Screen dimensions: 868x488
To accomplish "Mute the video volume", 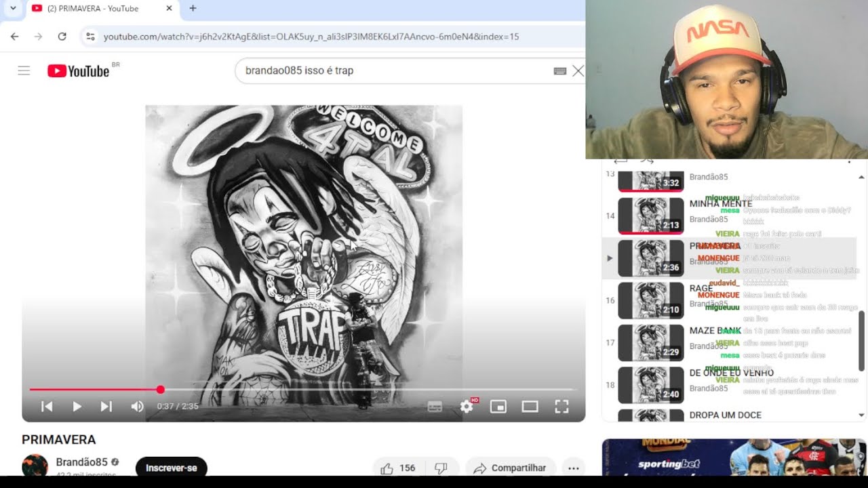I will [x=137, y=406].
